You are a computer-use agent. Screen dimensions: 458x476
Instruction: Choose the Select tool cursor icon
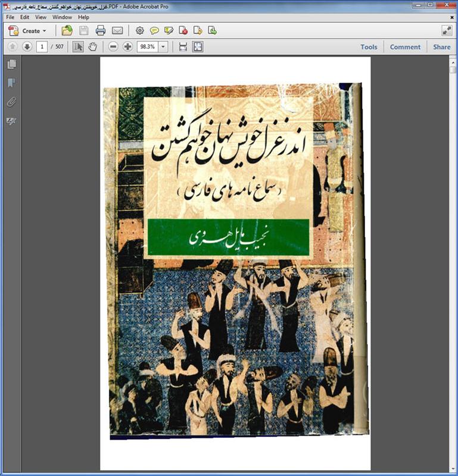[78, 47]
